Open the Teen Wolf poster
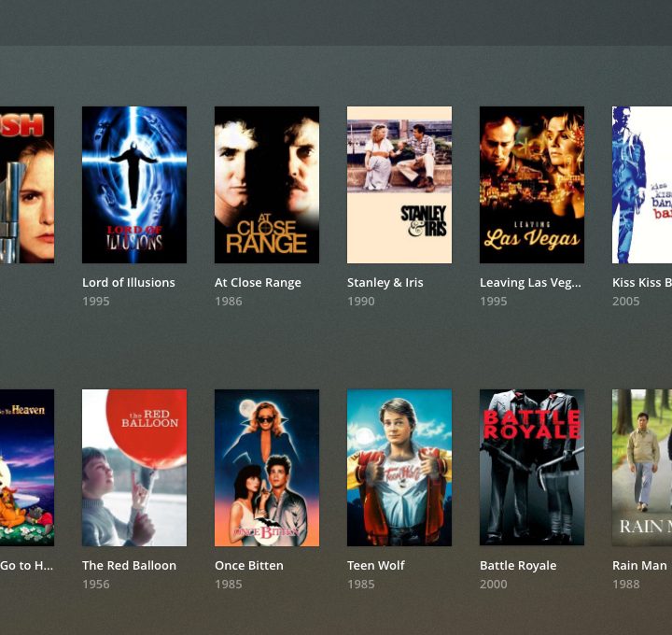The width and height of the screenshot is (672, 635). [x=399, y=468]
